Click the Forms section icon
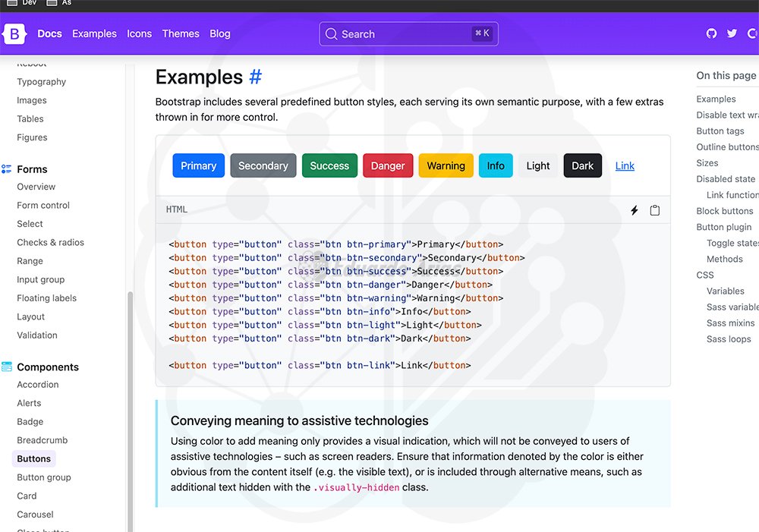The height and width of the screenshot is (532, 759). 7,169
